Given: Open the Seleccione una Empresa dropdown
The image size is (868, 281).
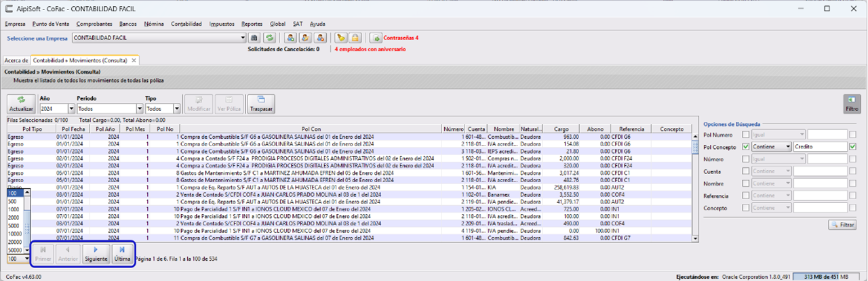Looking at the screenshot, I should pos(242,38).
